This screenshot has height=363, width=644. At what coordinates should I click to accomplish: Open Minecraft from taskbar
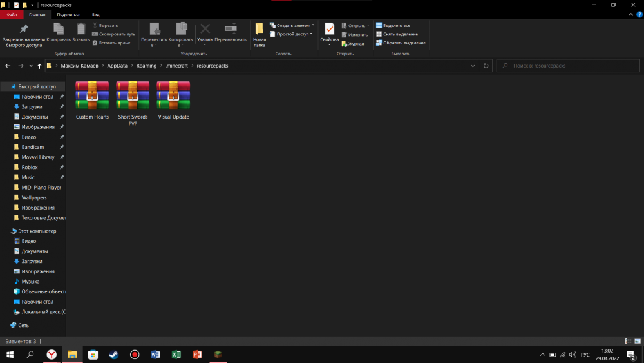pyautogui.click(x=218, y=355)
